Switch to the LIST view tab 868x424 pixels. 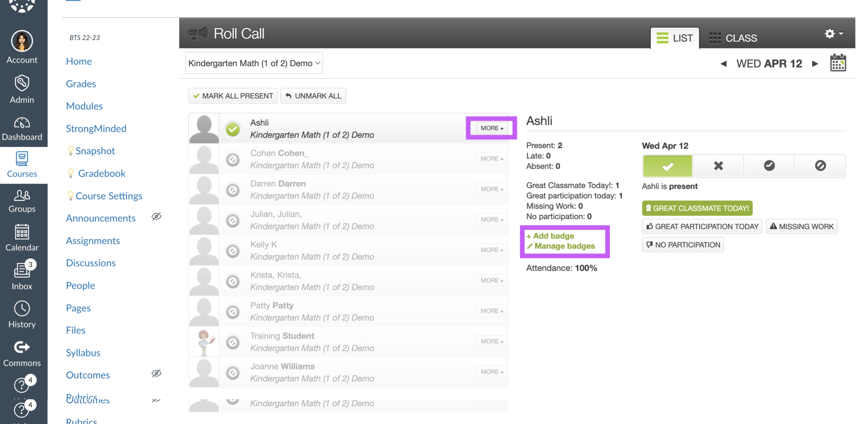[x=675, y=38]
